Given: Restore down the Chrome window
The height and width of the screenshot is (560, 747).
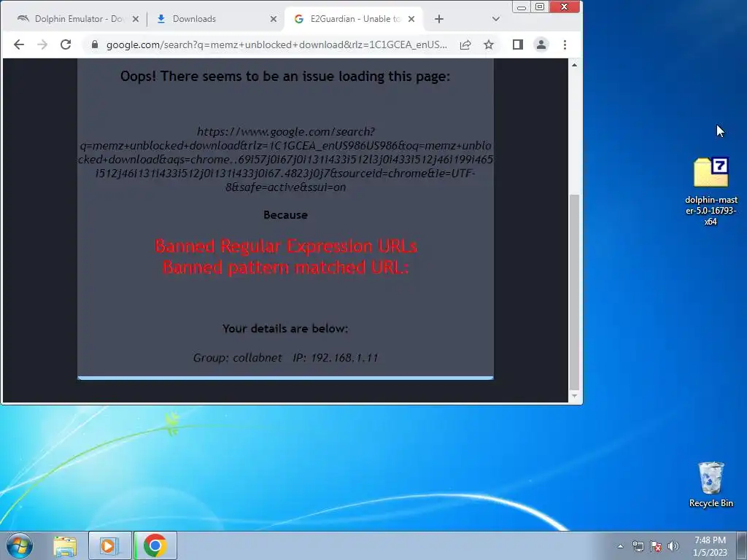Looking at the screenshot, I should (540, 7).
